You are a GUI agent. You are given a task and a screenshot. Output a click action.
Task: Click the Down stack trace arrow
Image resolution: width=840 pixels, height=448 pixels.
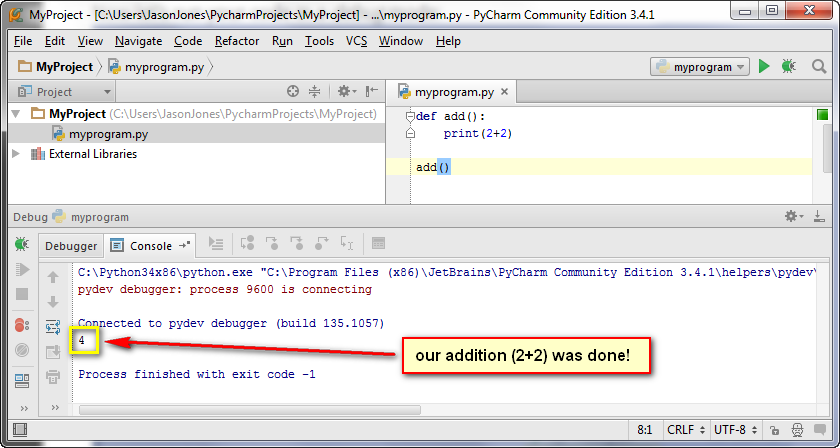pyautogui.click(x=53, y=302)
